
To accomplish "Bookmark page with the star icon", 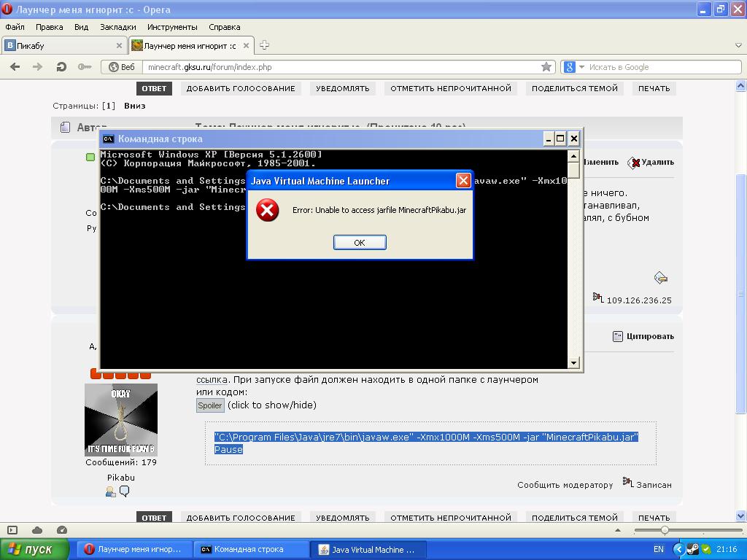I will [x=546, y=66].
